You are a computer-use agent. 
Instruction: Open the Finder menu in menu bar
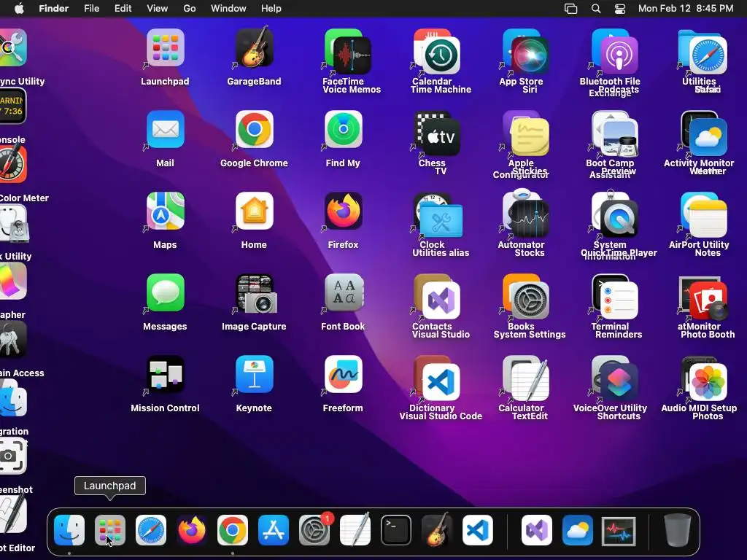pos(54,9)
